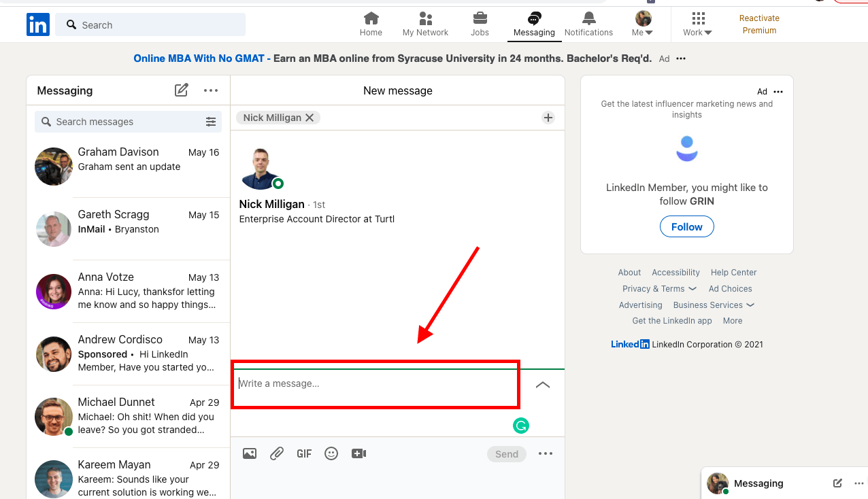The width and height of the screenshot is (868, 499).
Task: Open banner ad three-dot options
Action: 681,58
